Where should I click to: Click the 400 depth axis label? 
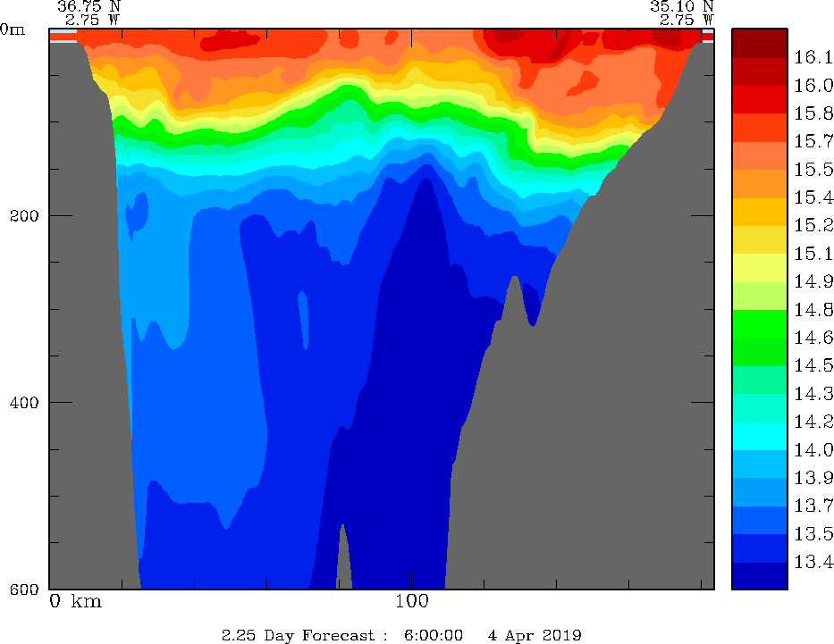pos(24,402)
